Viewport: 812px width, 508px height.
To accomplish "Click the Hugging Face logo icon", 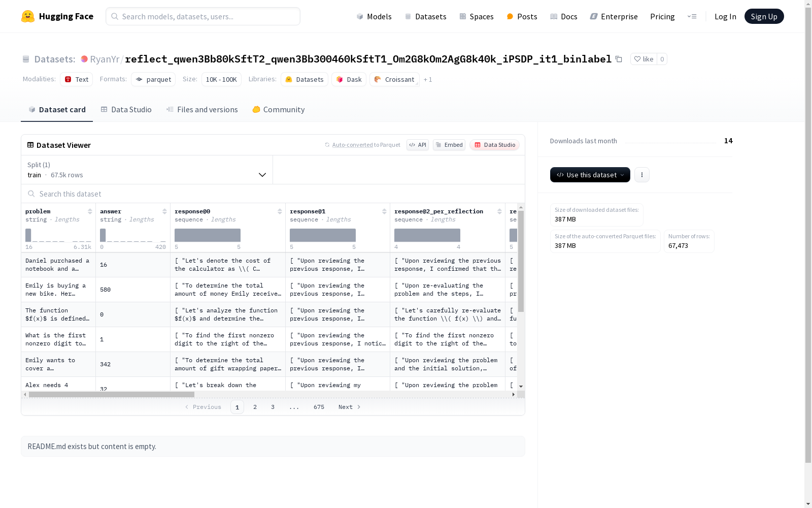I will 28,16.
